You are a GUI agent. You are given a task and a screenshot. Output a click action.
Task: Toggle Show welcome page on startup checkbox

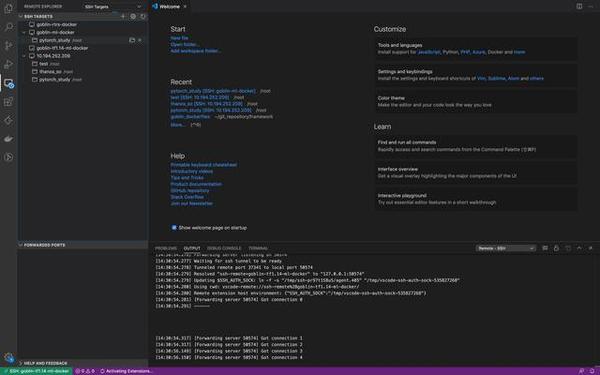coord(174,228)
